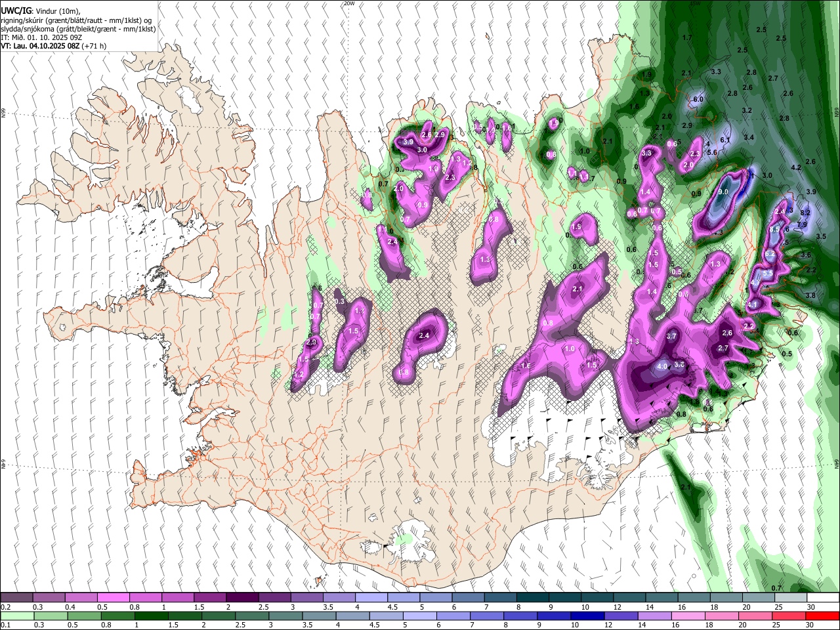
Task: Click the valid time 'VT: Lau. 04.10.2025 08Z'
Action: [39, 46]
